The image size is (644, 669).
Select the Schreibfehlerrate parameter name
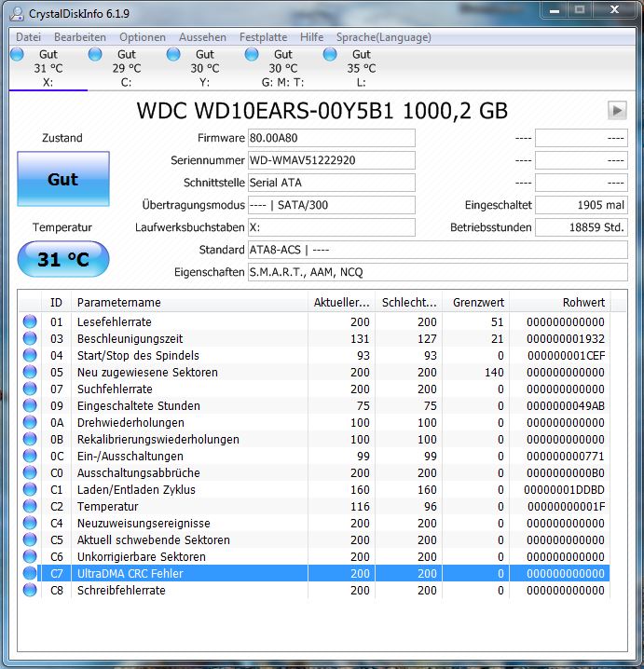121,590
